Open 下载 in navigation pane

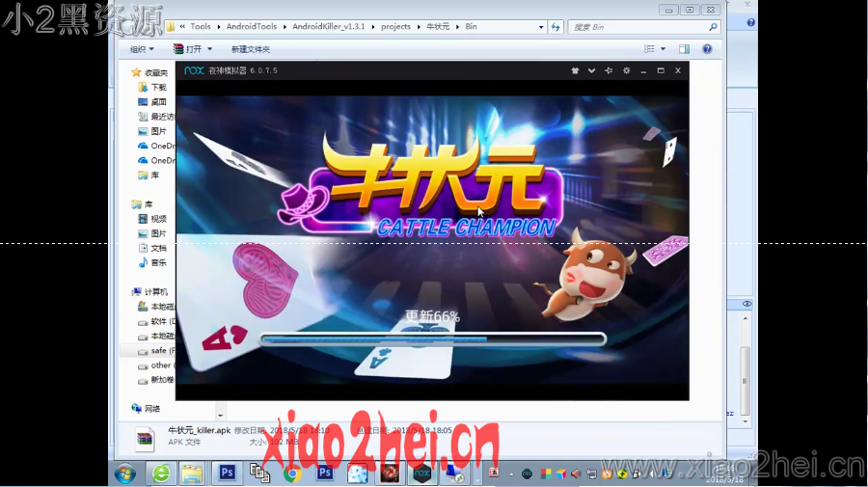pos(151,87)
